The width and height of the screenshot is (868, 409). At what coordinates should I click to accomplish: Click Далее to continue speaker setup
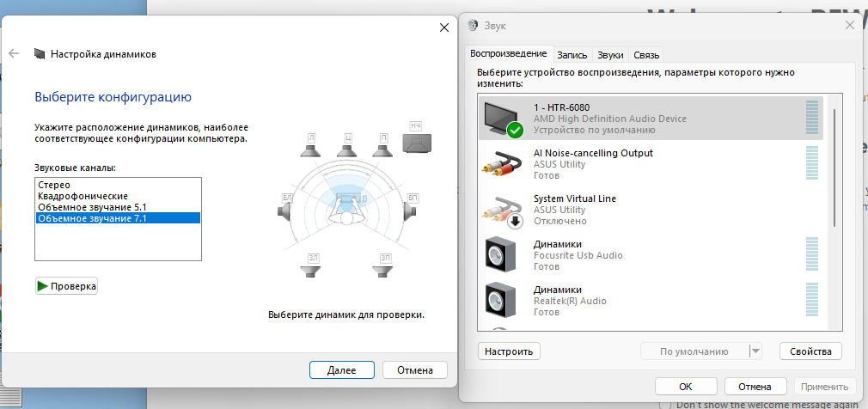coord(341,370)
